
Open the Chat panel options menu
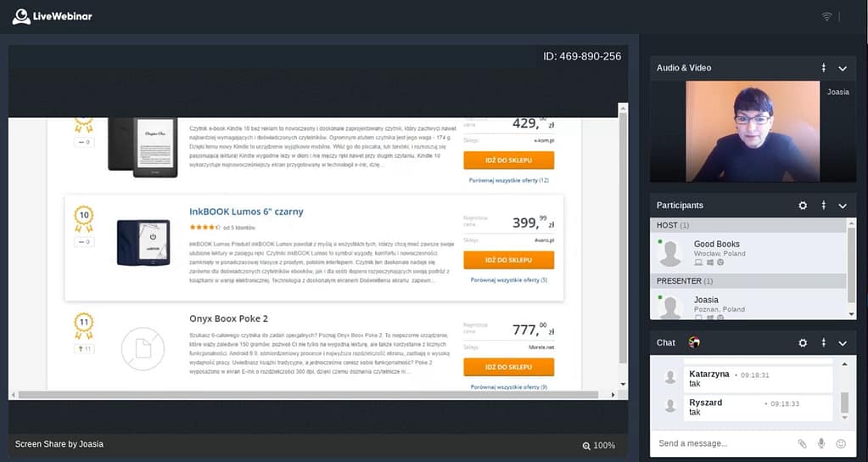(824, 343)
